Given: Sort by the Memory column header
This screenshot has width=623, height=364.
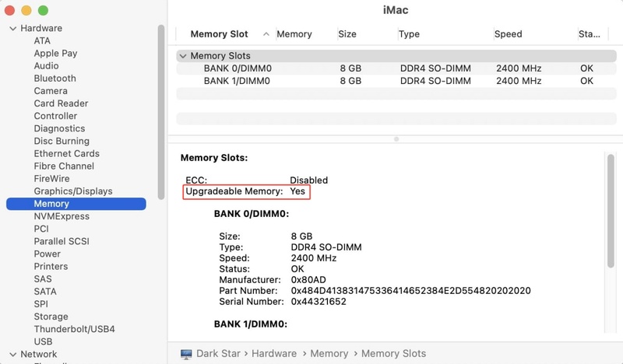Looking at the screenshot, I should click(294, 34).
